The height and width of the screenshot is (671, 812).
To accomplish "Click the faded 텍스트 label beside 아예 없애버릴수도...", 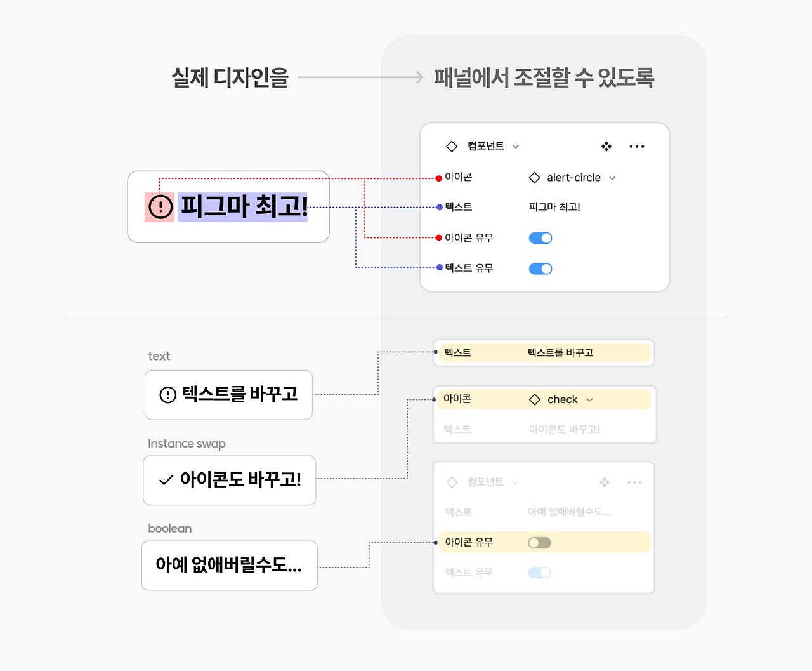I will [x=458, y=512].
